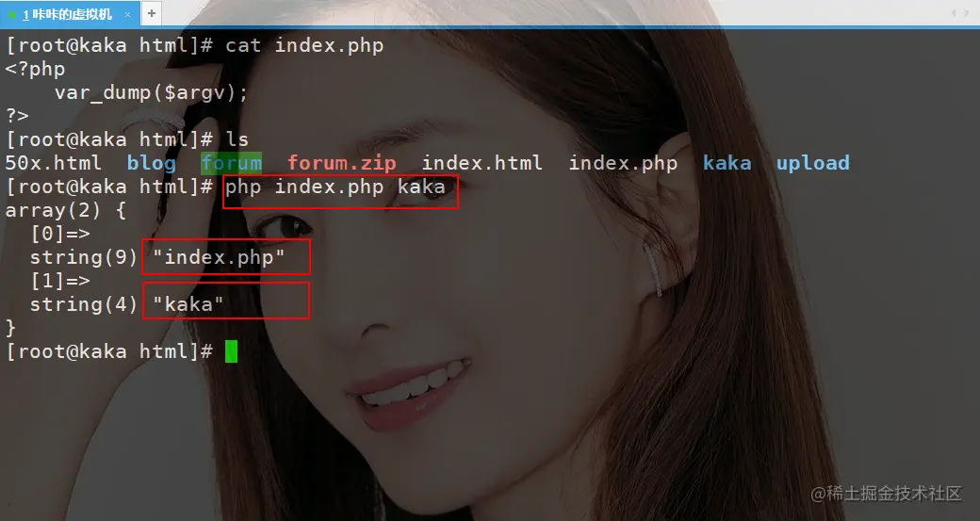Click the 'upload' directory name
The width and height of the screenshot is (980, 521).
pos(812,163)
